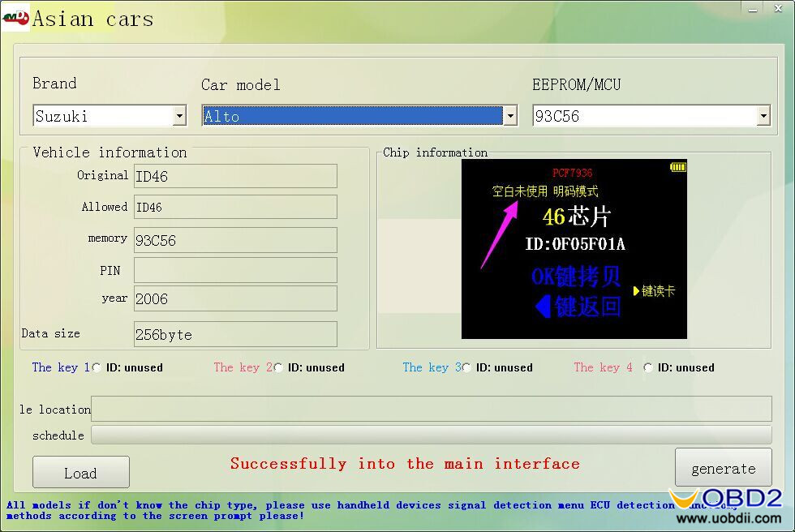Click the battery icon on chip screen

coord(678,167)
